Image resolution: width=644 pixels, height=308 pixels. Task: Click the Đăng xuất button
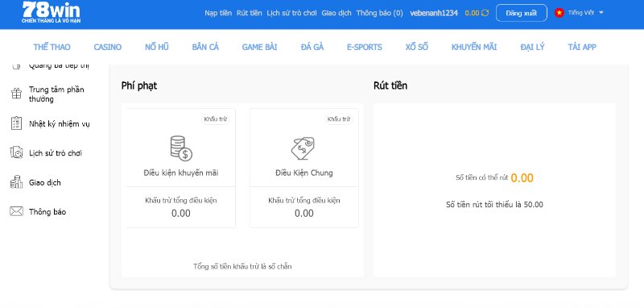[x=521, y=13]
